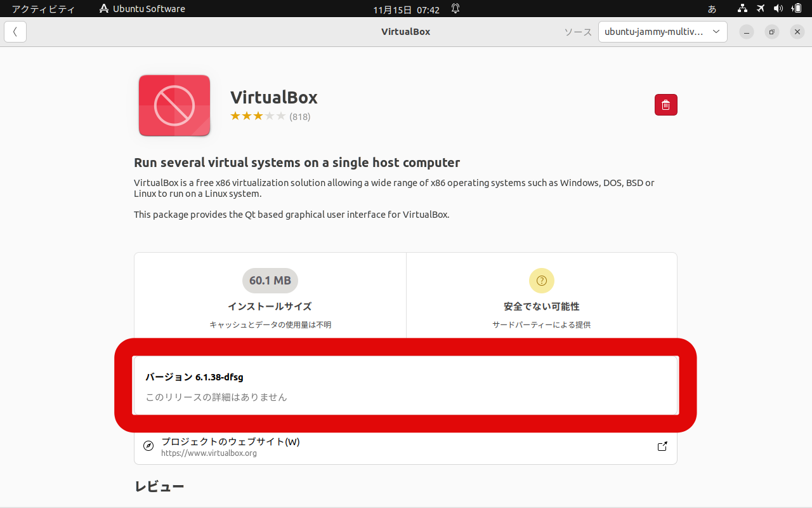Click the question mark safety icon
The image size is (812, 508).
541,280
